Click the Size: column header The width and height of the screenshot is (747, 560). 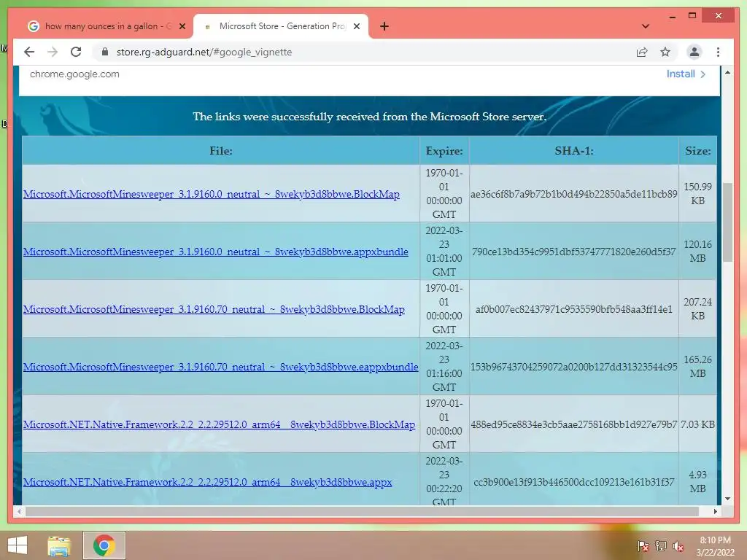(697, 150)
